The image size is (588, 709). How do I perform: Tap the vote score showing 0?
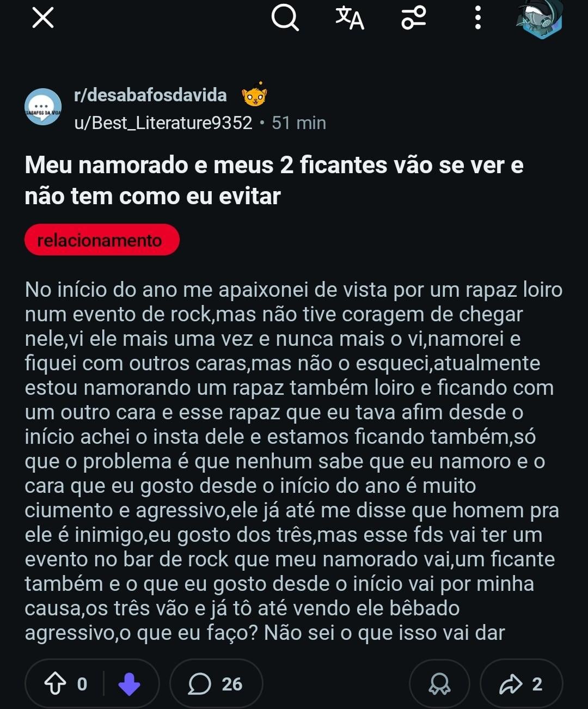(x=82, y=684)
